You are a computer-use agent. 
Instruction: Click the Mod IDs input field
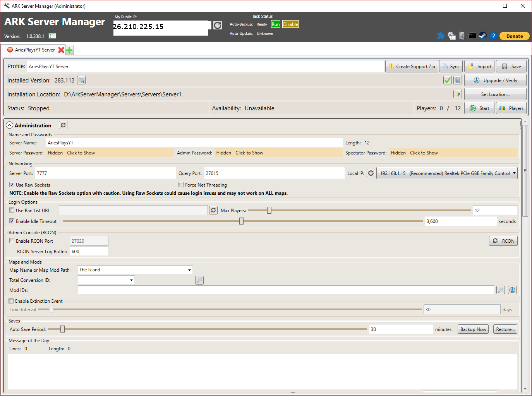click(286, 290)
